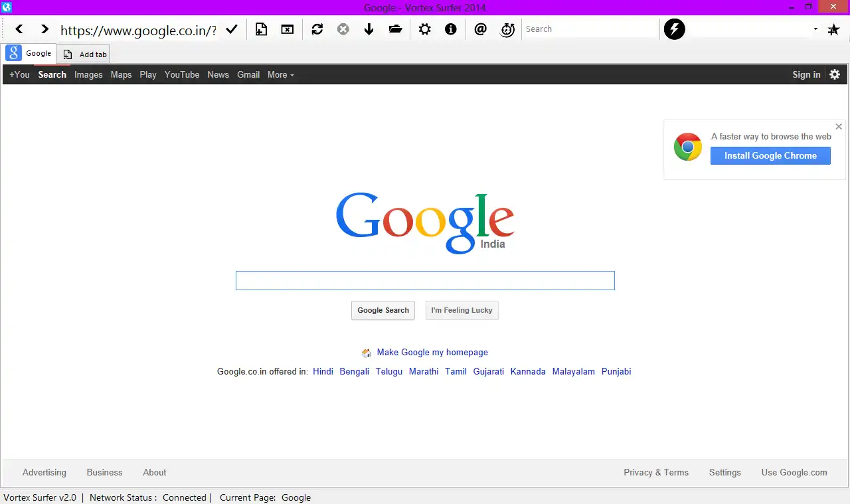The width and height of the screenshot is (850, 504).
Task: Open history with the clock icon
Action: coord(507,29)
